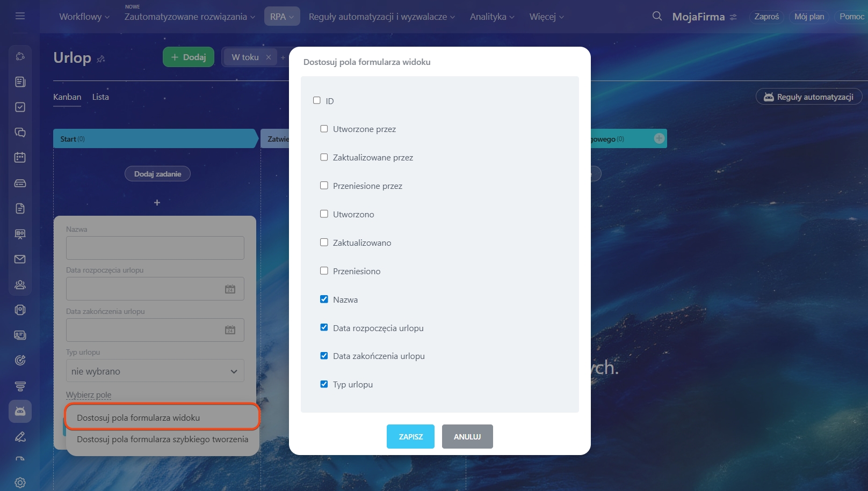Click the green Dodaj button
Screen dimensions: 868x491
coord(189,57)
